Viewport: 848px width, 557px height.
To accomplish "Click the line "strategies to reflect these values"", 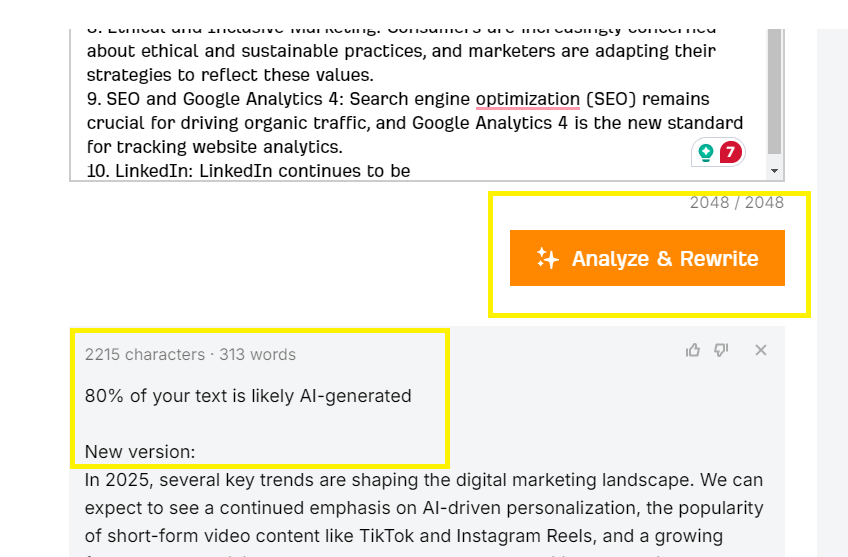I will (230, 75).
